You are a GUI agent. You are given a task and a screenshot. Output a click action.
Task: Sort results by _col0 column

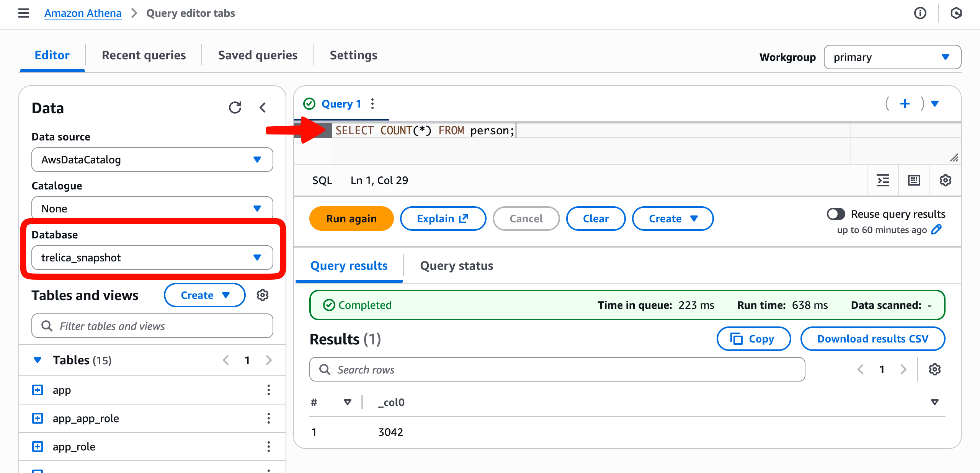pos(934,402)
